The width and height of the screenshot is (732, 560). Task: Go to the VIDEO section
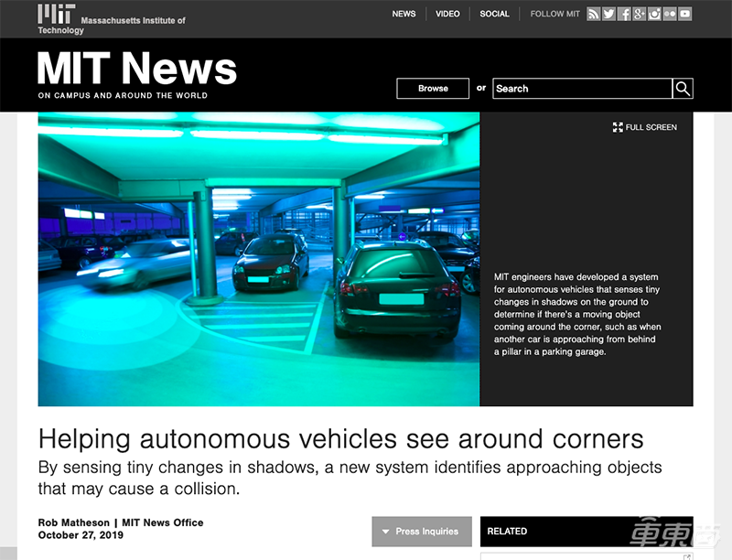(x=447, y=14)
